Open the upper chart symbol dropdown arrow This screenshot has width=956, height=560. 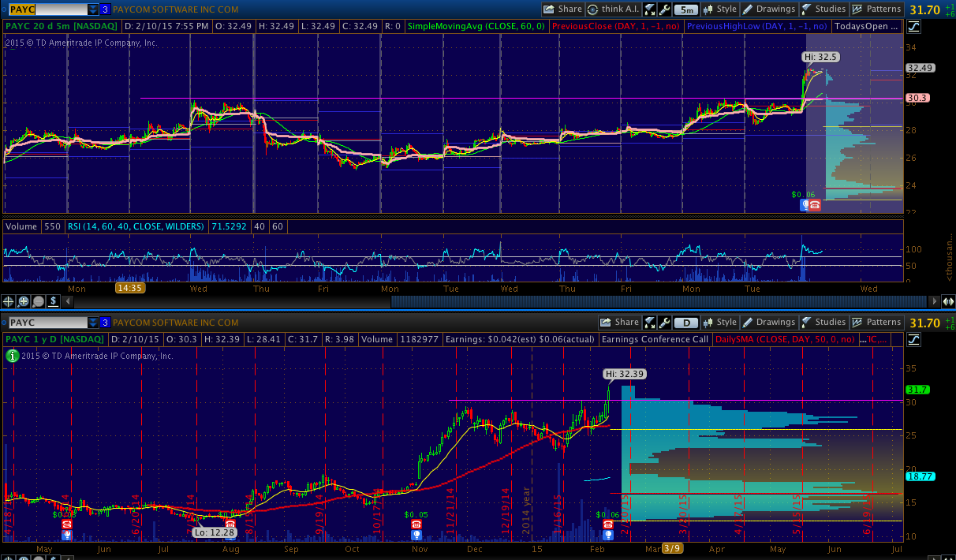pos(93,9)
